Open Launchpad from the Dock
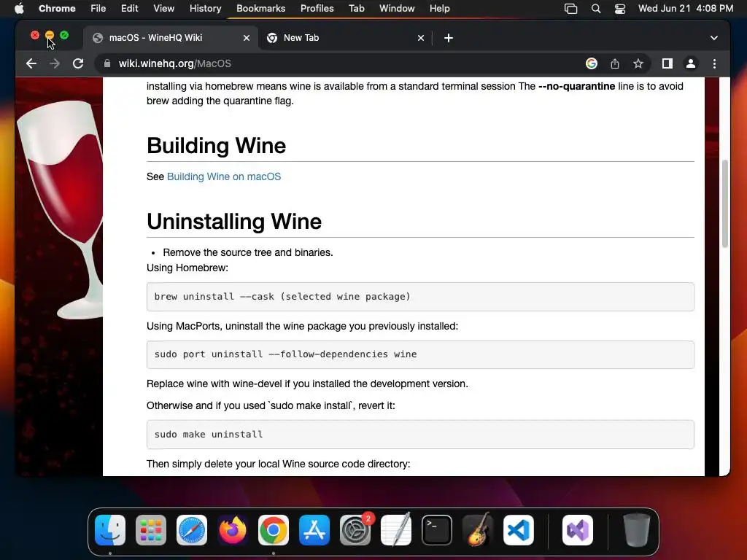 click(151, 530)
